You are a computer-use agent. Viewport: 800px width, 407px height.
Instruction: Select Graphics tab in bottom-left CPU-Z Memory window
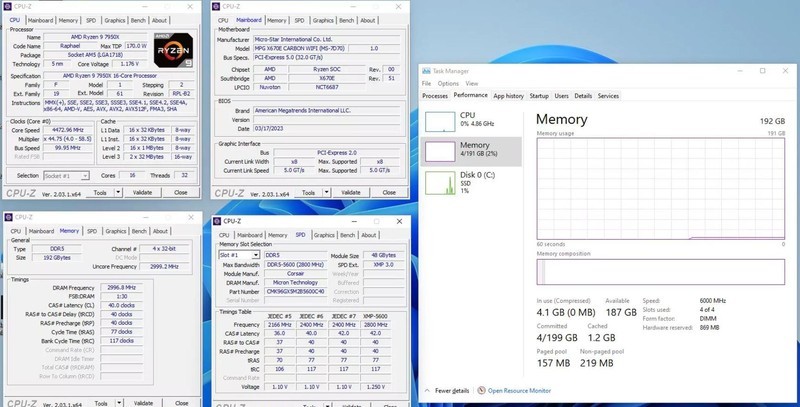pyautogui.click(x=115, y=231)
